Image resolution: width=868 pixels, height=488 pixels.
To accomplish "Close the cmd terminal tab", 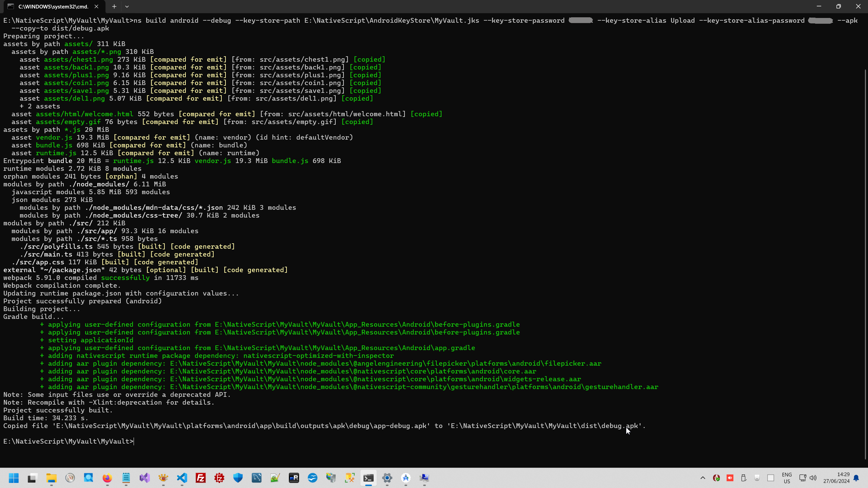I will pos(96,6).
